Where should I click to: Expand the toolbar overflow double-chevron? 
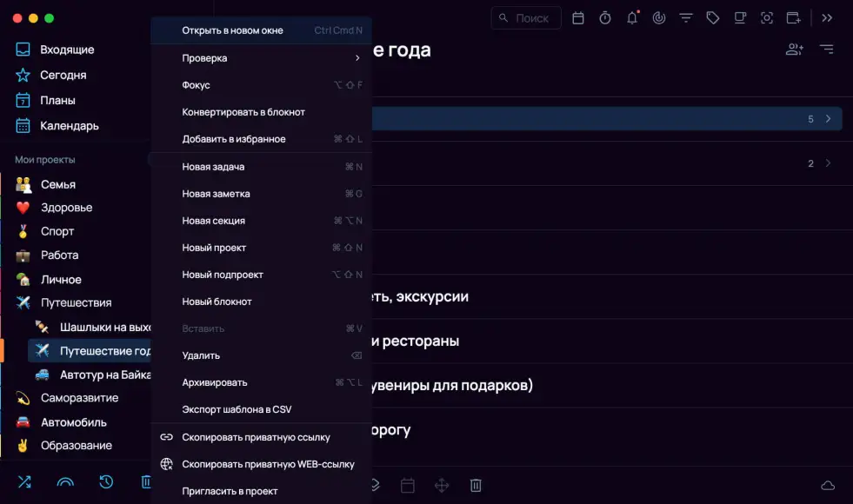827,18
